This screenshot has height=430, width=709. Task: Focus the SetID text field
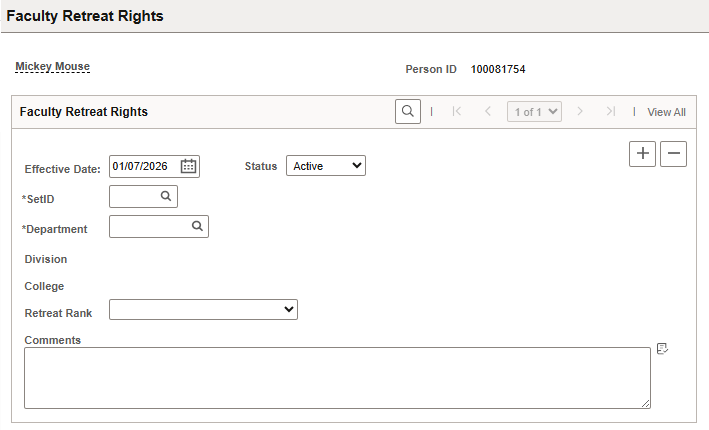pyautogui.click(x=135, y=197)
